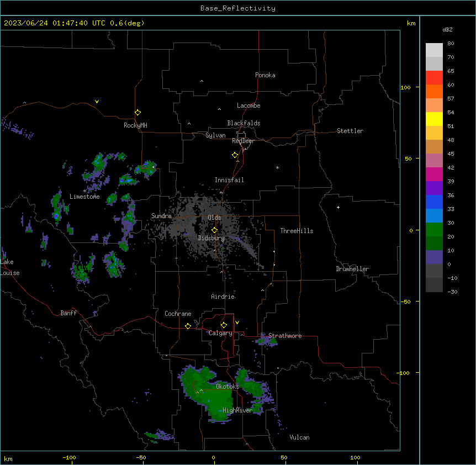476x465 pixels.
Task: Click the Cochrane town label
Action: (178, 314)
